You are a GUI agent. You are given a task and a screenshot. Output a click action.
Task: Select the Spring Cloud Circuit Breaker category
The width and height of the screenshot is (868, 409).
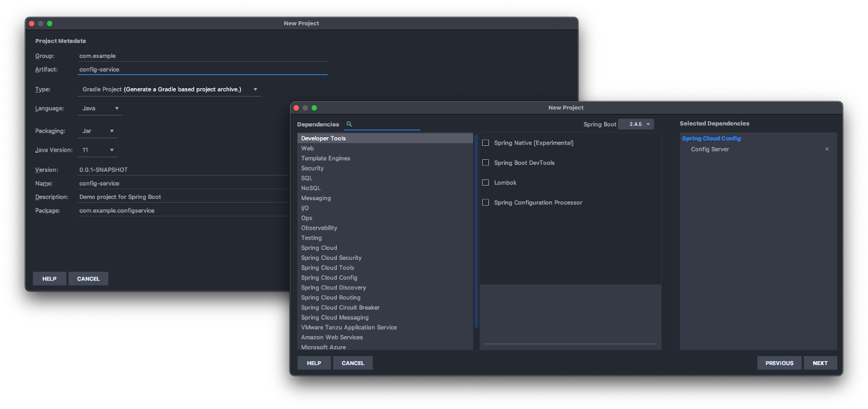point(385,308)
